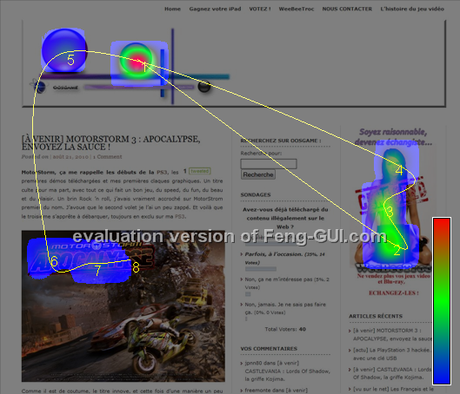Open the Motorstorm 3 Apocalypse article title
The height and width of the screenshot is (394, 460).
(111, 143)
